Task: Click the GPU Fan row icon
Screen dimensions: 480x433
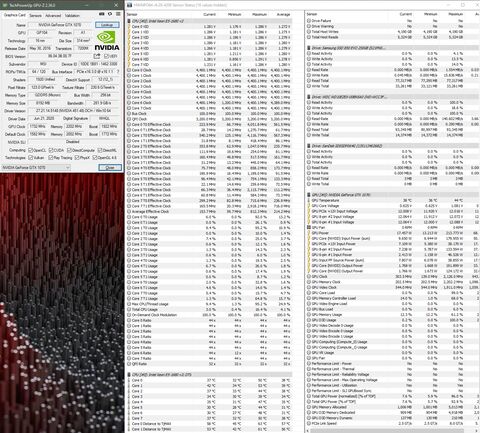Action: pos(309,228)
